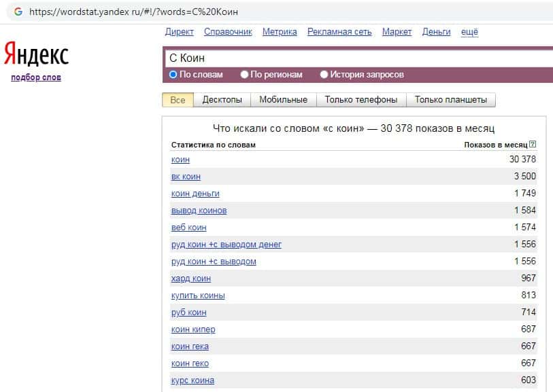Open the Только телефоны tab
This screenshot has width=553, height=392.
coord(361,100)
